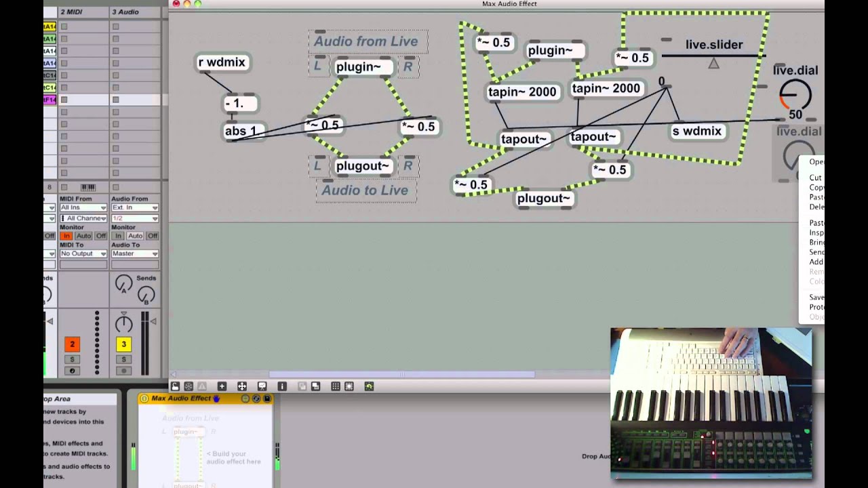Click the four-arrow move icon in toolbar
This screenshot has height=488, width=868.
[x=242, y=386]
